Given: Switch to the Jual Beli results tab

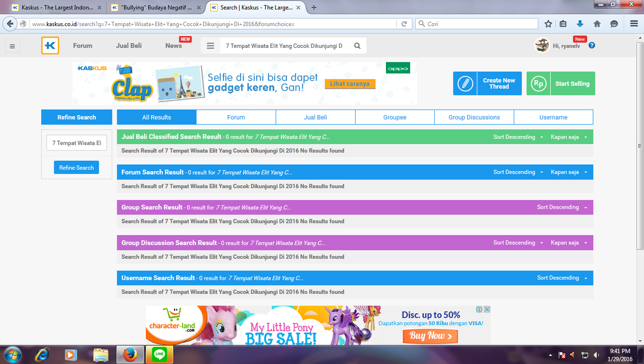Looking at the screenshot, I should 315,117.
